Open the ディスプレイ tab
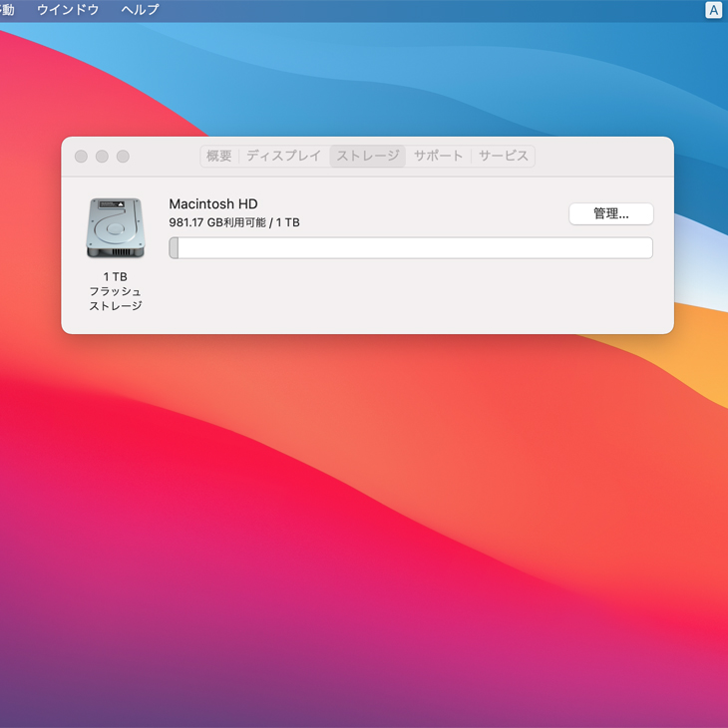728x728 pixels. [x=283, y=157]
